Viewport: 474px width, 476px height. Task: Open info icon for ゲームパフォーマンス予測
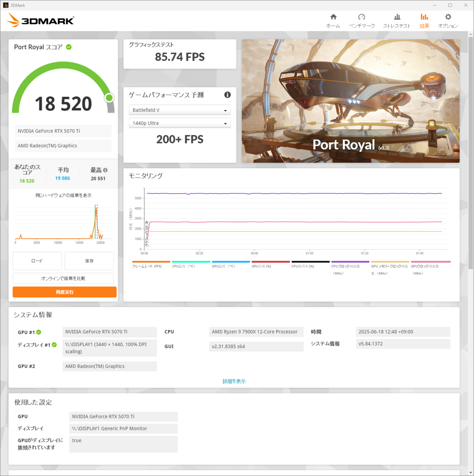click(227, 95)
